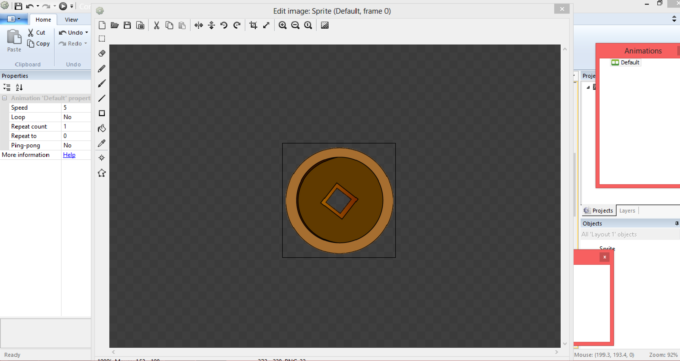
Task: Toggle the canvas background brightness icon
Action: click(324, 25)
